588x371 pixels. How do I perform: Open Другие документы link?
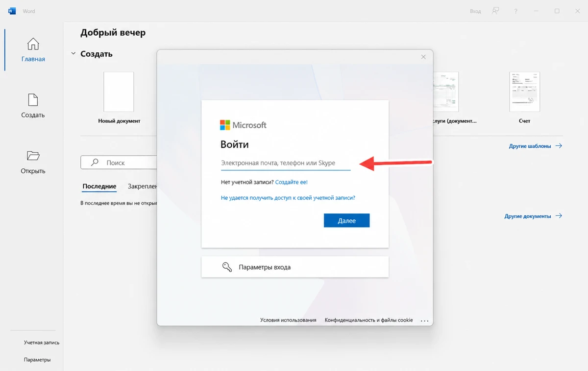(x=533, y=216)
